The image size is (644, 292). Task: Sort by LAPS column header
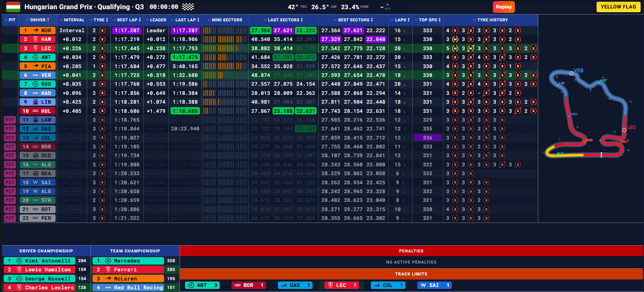point(400,20)
